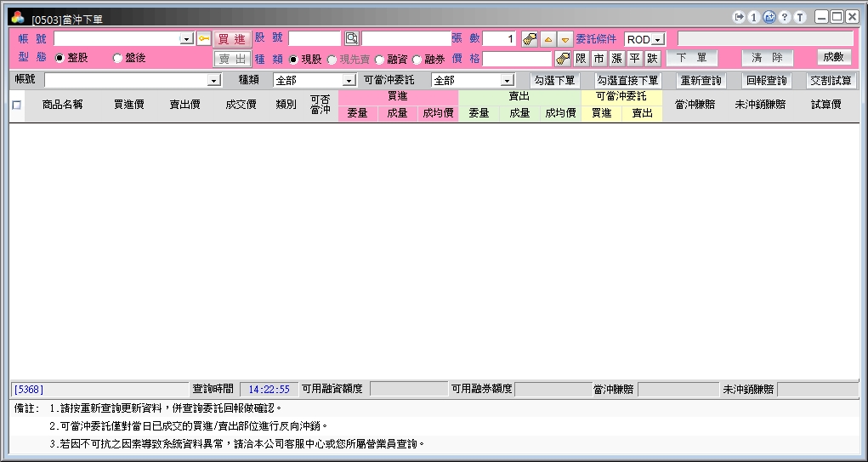Click the 勾選下單 button
Viewport: 868px width, 462px height.
click(x=554, y=81)
